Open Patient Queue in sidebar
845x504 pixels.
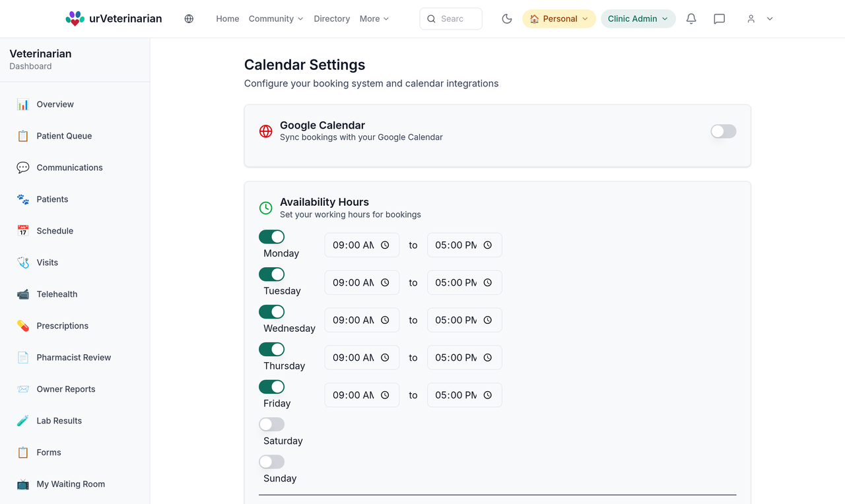coord(75,136)
